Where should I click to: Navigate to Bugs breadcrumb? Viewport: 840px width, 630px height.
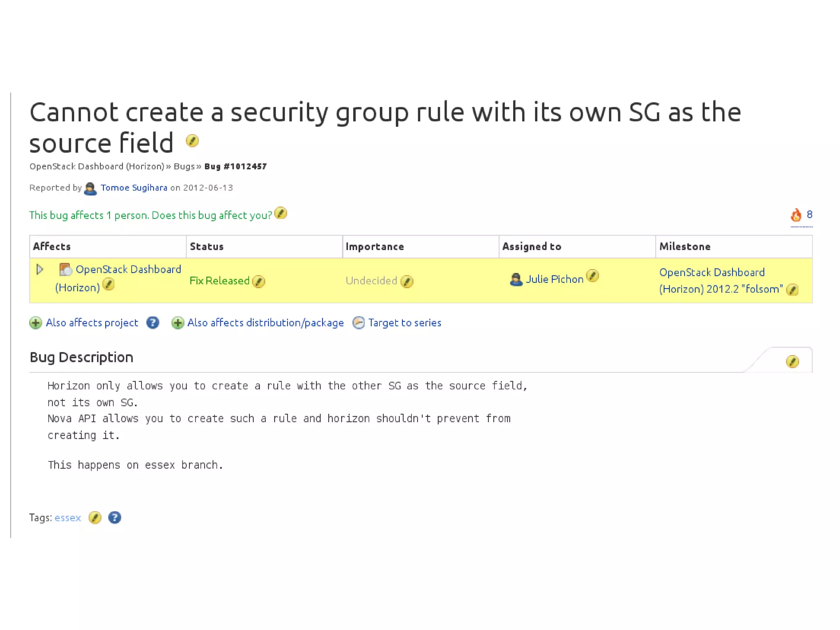point(184,167)
